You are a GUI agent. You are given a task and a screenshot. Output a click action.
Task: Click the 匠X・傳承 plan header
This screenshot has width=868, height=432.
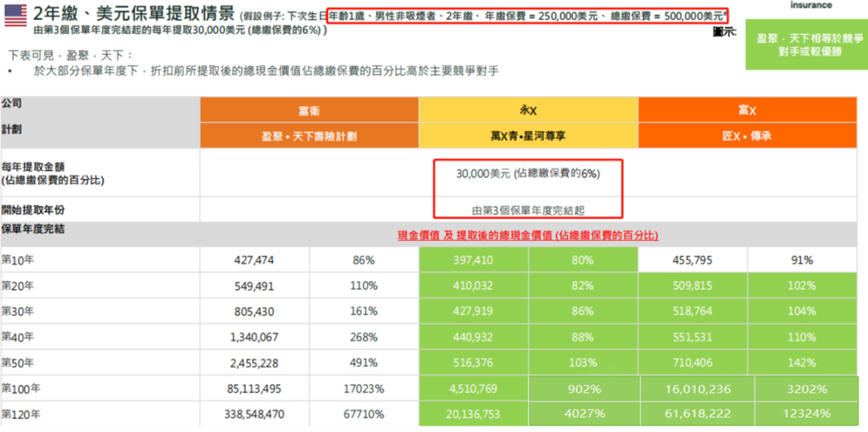[747, 136]
